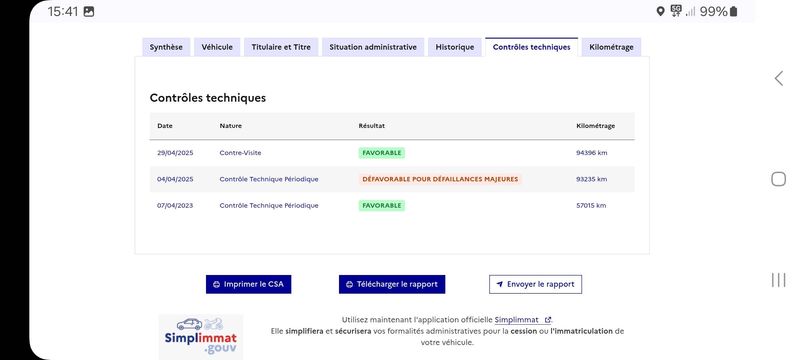Tap the 5G network indicator
The height and width of the screenshot is (360, 800).
[676, 11]
